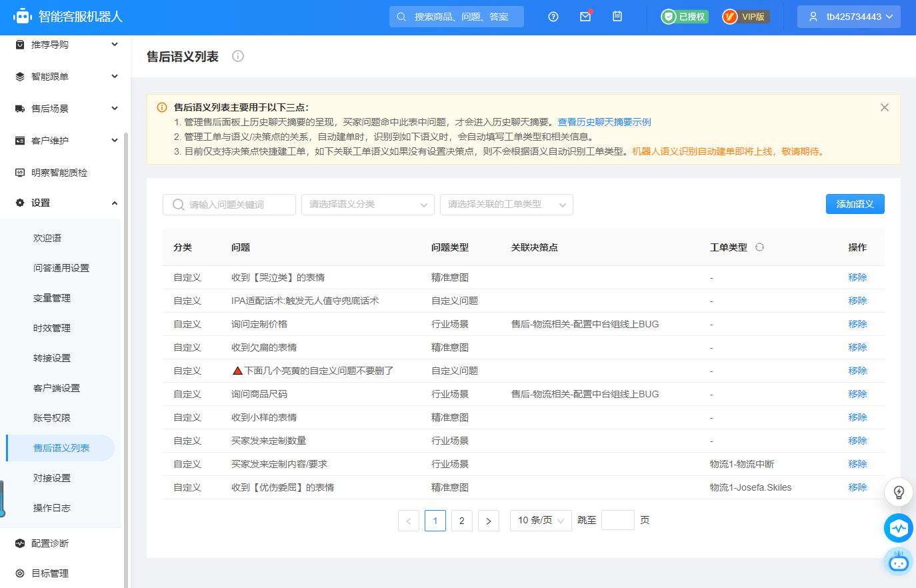916x588 pixels.
Task: Focus the header 搜索商品、问题、答案 search box
Action: pyautogui.click(x=457, y=17)
